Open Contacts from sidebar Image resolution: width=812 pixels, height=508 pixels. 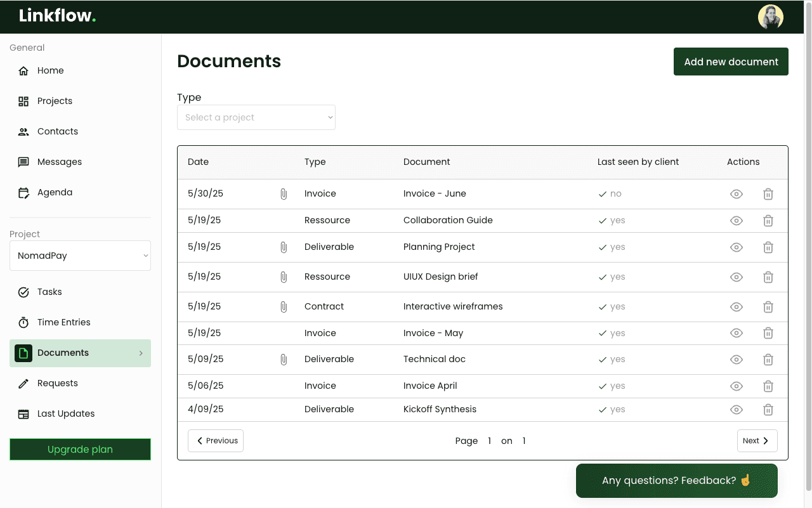pos(80,131)
